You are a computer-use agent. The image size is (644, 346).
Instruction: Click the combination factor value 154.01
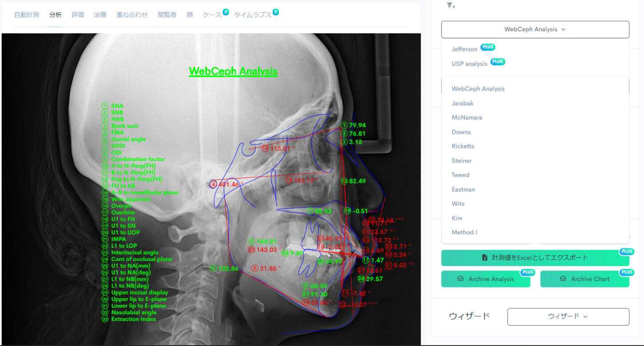(x=266, y=241)
